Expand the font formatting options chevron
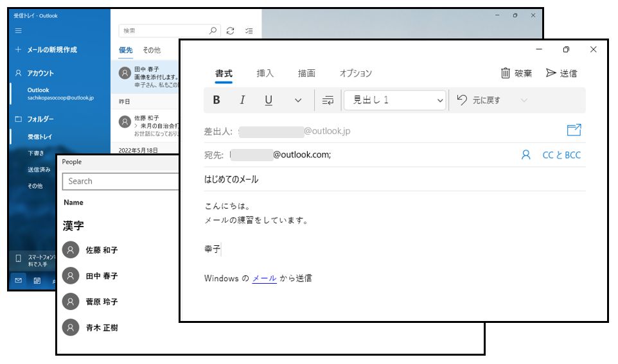 [298, 100]
